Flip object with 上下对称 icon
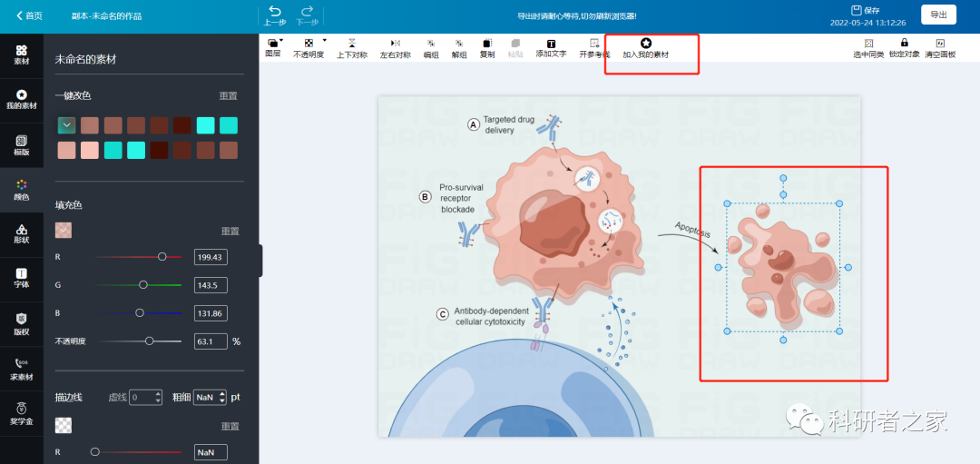The width and height of the screenshot is (980, 464). (x=352, y=44)
